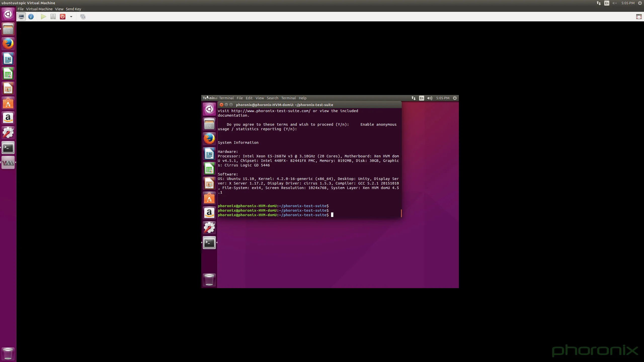
Task: Click the power on play button
Action: pyautogui.click(x=43, y=17)
